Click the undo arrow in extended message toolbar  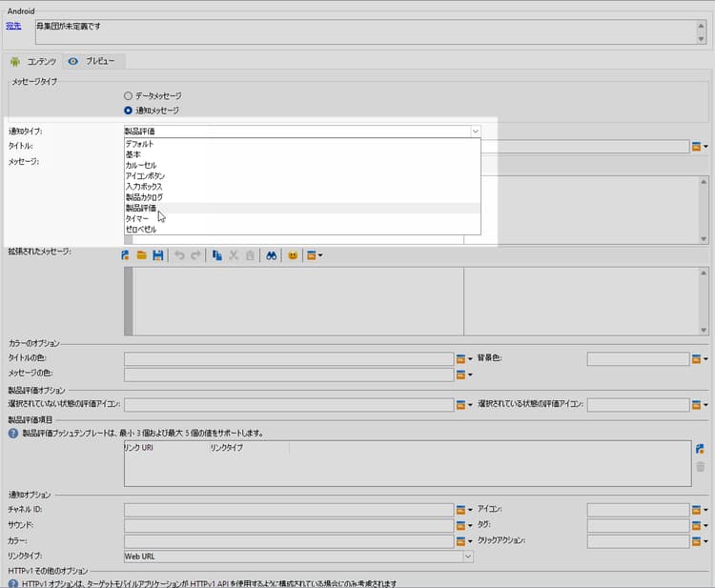pos(179,255)
